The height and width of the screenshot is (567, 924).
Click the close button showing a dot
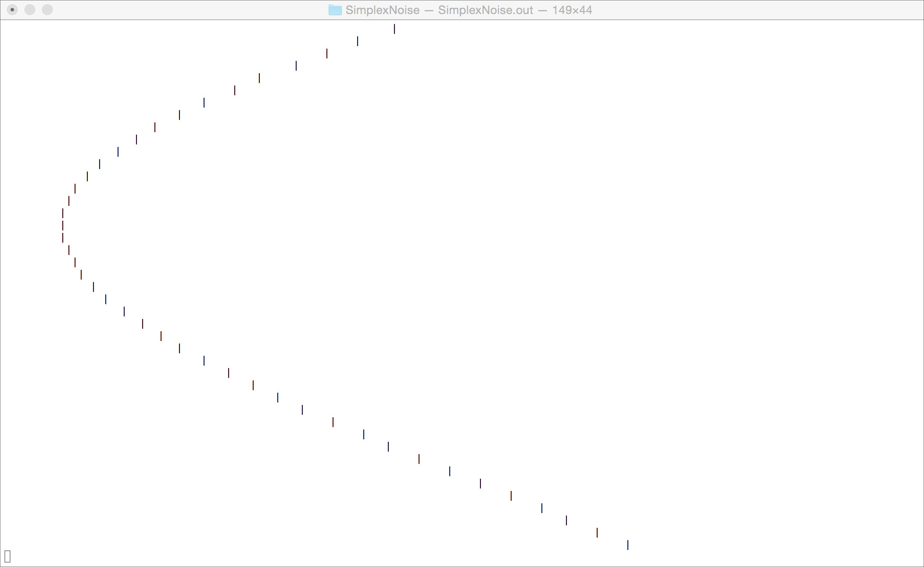click(x=12, y=10)
